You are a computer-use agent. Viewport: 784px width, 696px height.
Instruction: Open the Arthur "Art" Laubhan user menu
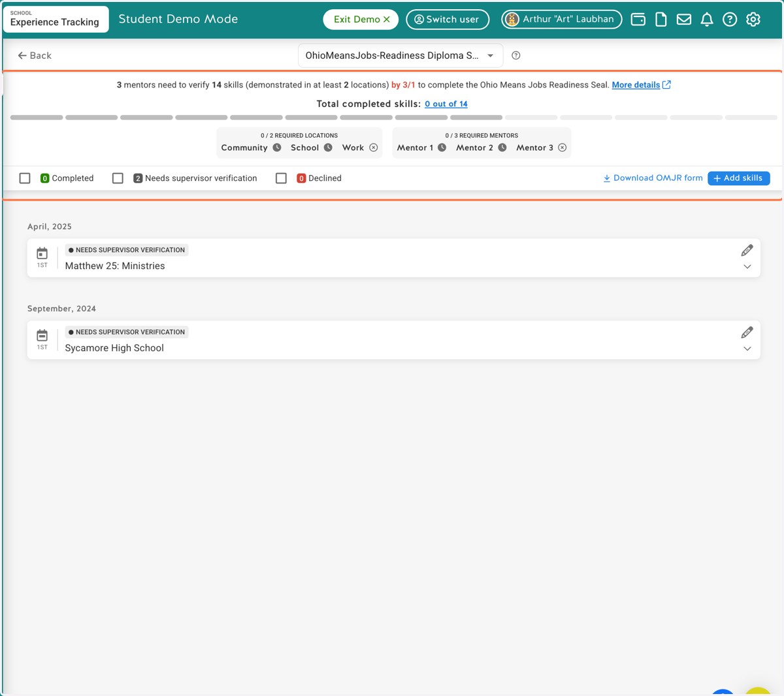562,20
